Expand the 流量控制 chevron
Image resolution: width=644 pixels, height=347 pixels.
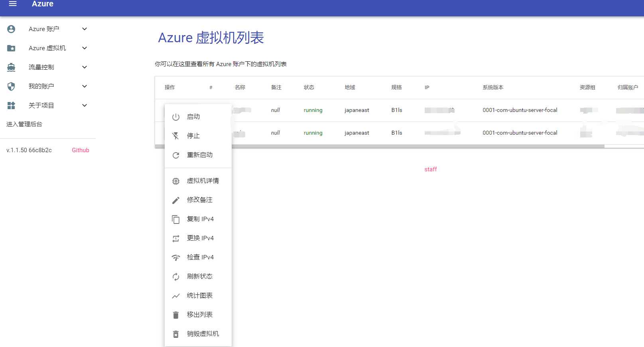pos(85,67)
